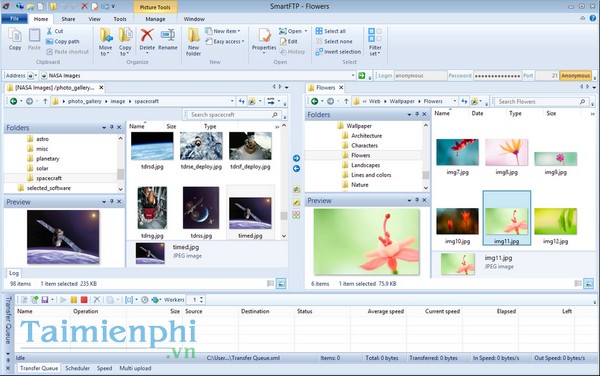Click the green Connect arrow beside address bar
600x376 pixels.
coord(362,75)
